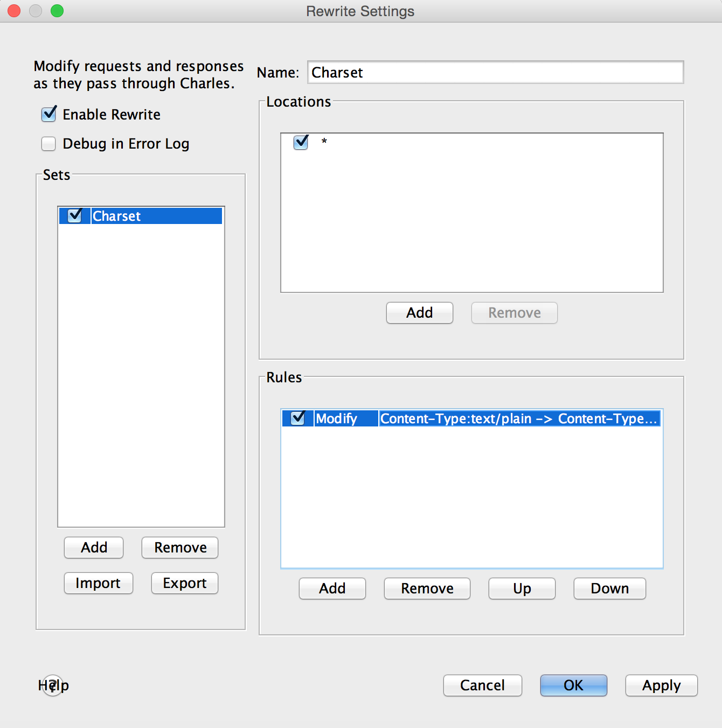Import rewrite sets
The width and height of the screenshot is (722, 728).
click(98, 583)
